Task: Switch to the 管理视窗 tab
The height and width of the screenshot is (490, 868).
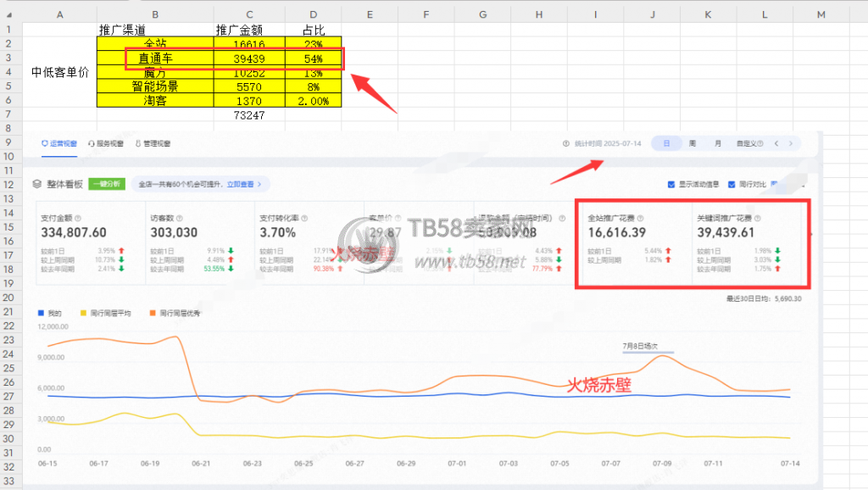Action: (x=153, y=143)
